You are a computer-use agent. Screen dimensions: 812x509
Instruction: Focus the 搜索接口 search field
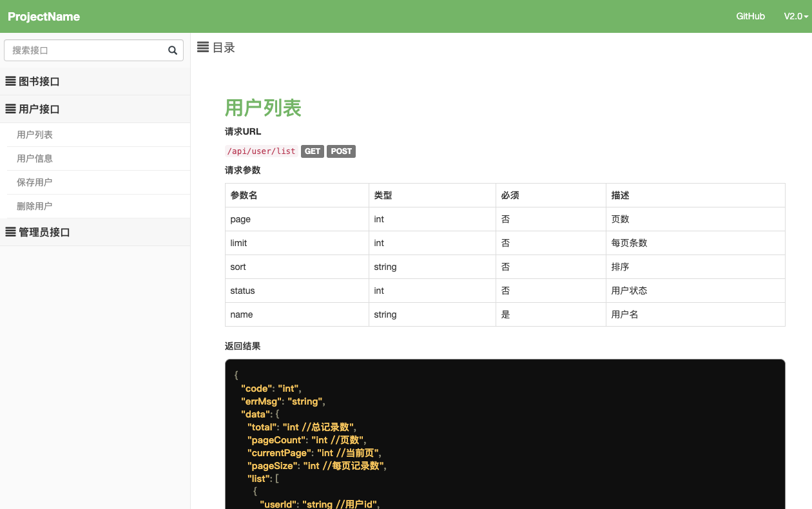pyautogui.click(x=84, y=50)
